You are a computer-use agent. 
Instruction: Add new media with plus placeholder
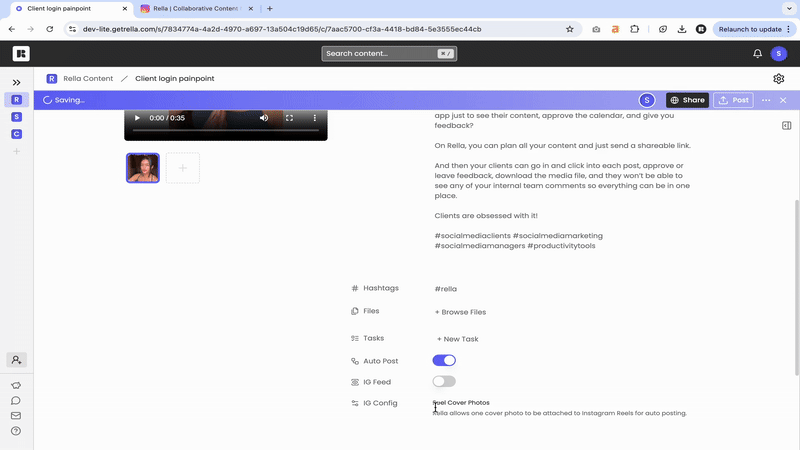pos(183,168)
